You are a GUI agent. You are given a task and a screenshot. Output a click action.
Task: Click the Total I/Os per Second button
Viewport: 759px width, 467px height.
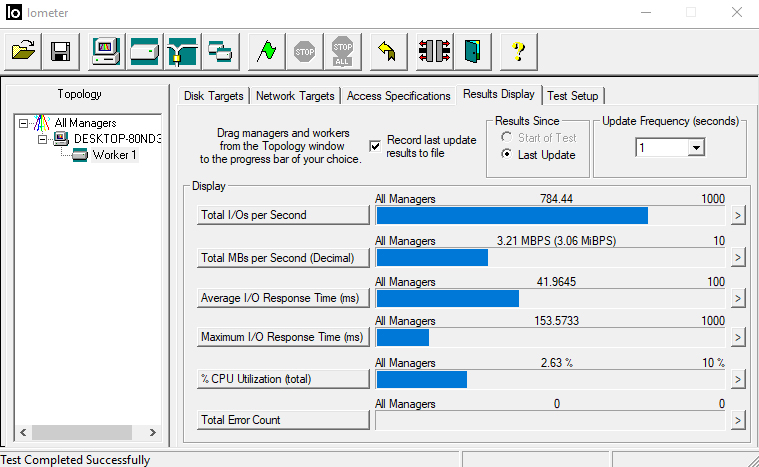coord(283,215)
